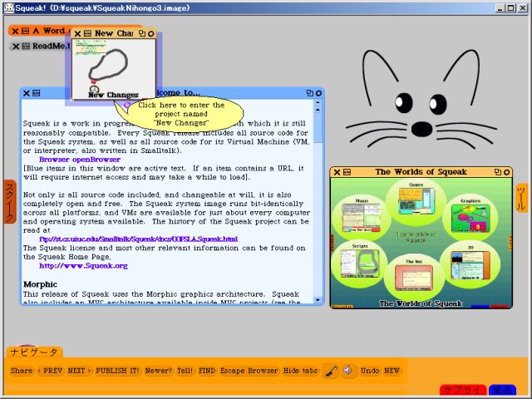532x399 pixels.
Task: Open menu icon of New Changes window
Action: [x=87, y=33]
